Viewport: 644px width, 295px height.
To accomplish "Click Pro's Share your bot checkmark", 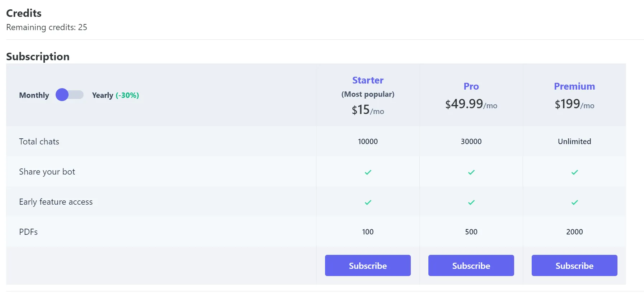I will [471, 172].
